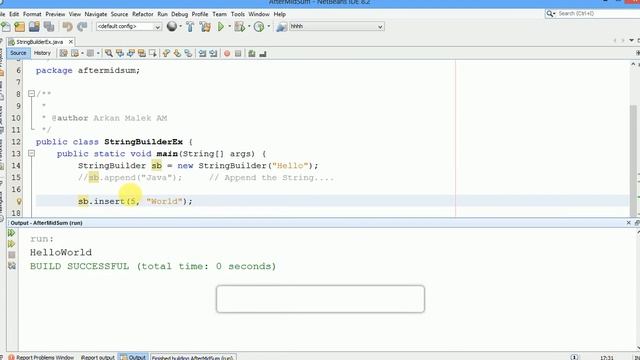Click the browser globe icon
This screenshot has width=640, height=360.
pyautogui.click(x=172, y=27)
